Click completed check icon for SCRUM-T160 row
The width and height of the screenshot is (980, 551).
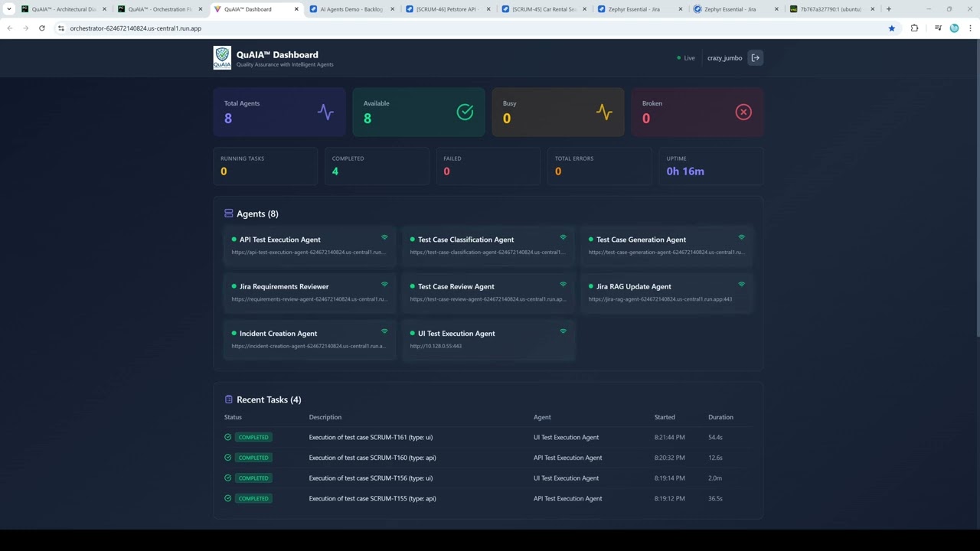click(x=227, y=458)
